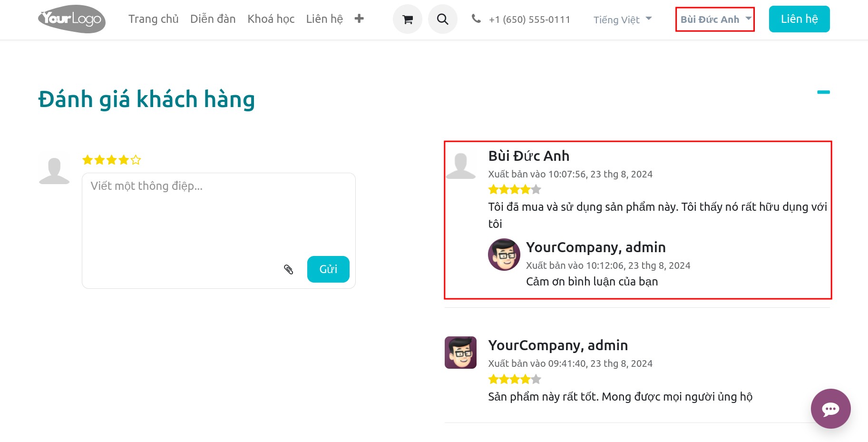Click the YourLogo site logo
This screenshot has height=442, width=868.
(72, 19)
